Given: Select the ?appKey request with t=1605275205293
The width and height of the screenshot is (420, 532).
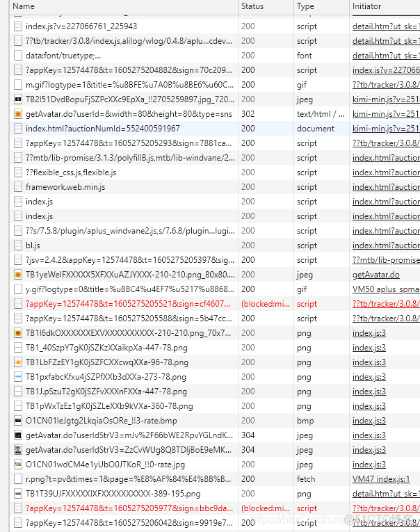Looking at the screenshot, I should pos(129,143).
